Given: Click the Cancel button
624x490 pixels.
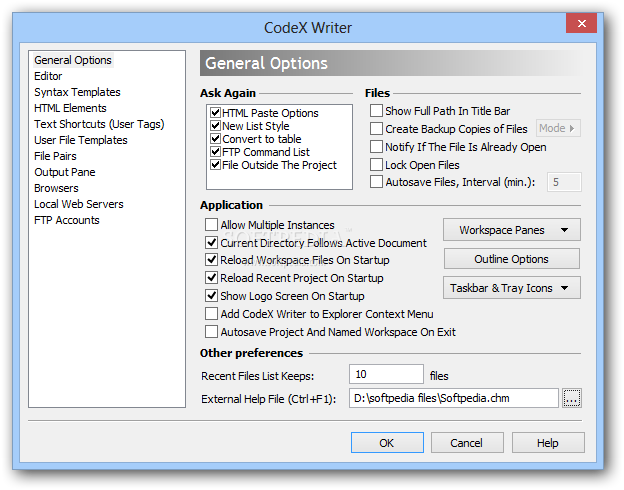Looking at the screenshot, I should point(467,443).
